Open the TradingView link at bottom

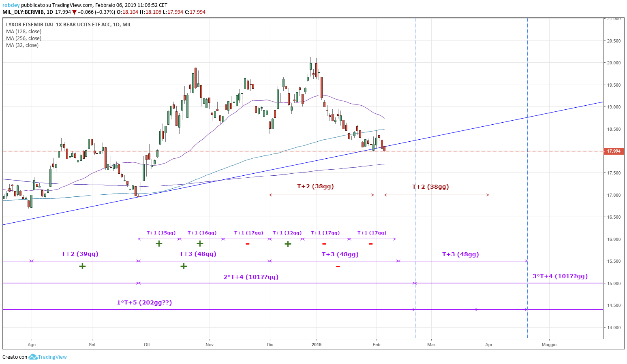click(52, 357)
